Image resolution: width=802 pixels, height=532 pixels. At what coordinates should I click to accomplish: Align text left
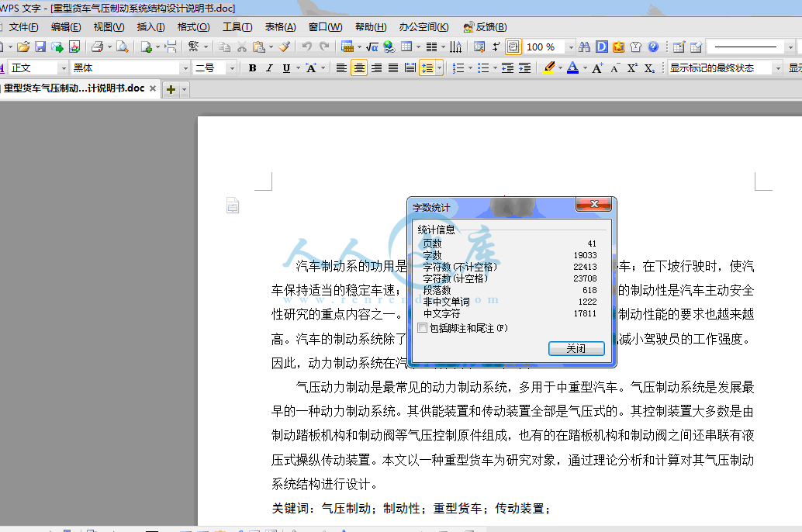pos(341,68)
